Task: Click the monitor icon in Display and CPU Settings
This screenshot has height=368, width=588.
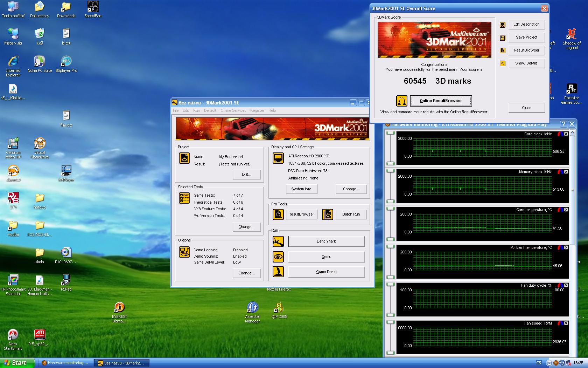Action: [x=278, y=158]
